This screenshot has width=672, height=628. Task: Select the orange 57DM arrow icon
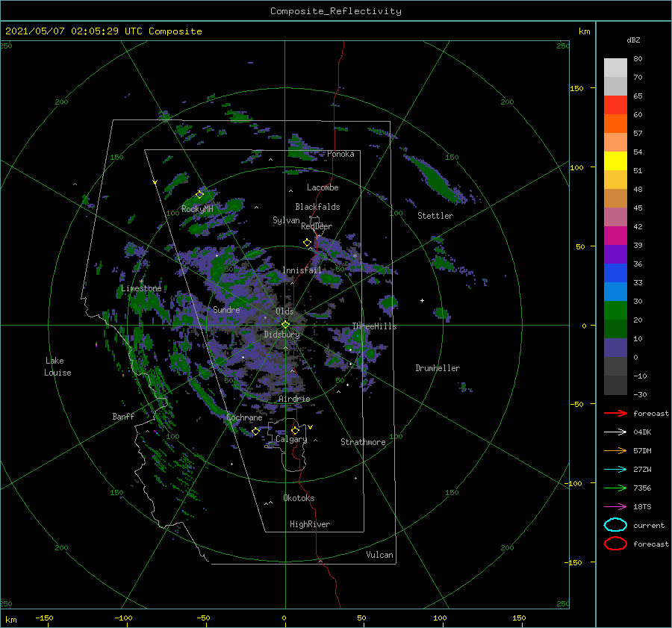615,450
